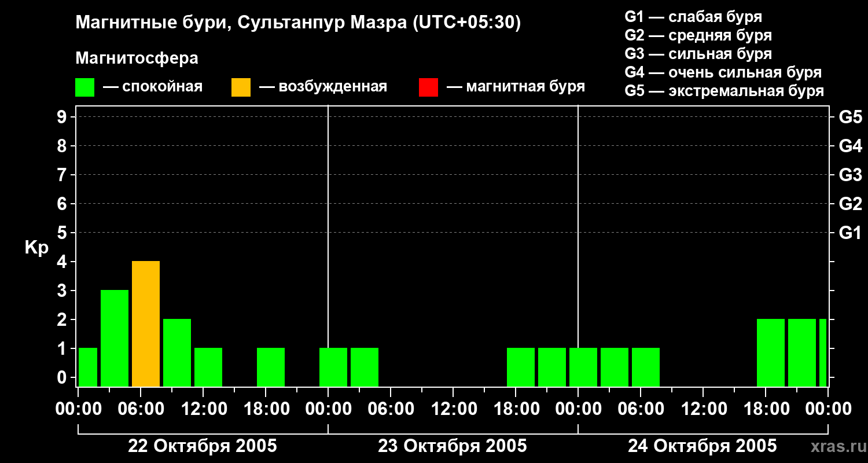The height and width of the screenshot is (463, 868).
Task: Select the '23 Октября 2005' date label
Action: [x=452, y=446]
